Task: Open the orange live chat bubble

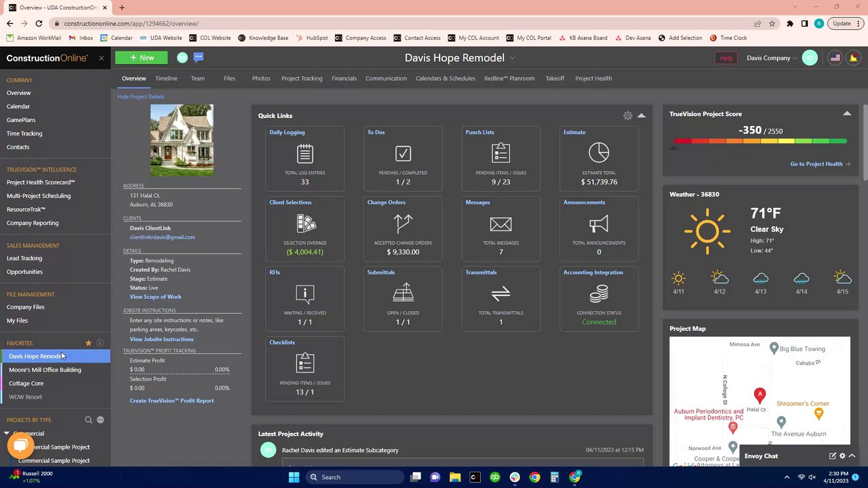Action: (x=20, y=445)
